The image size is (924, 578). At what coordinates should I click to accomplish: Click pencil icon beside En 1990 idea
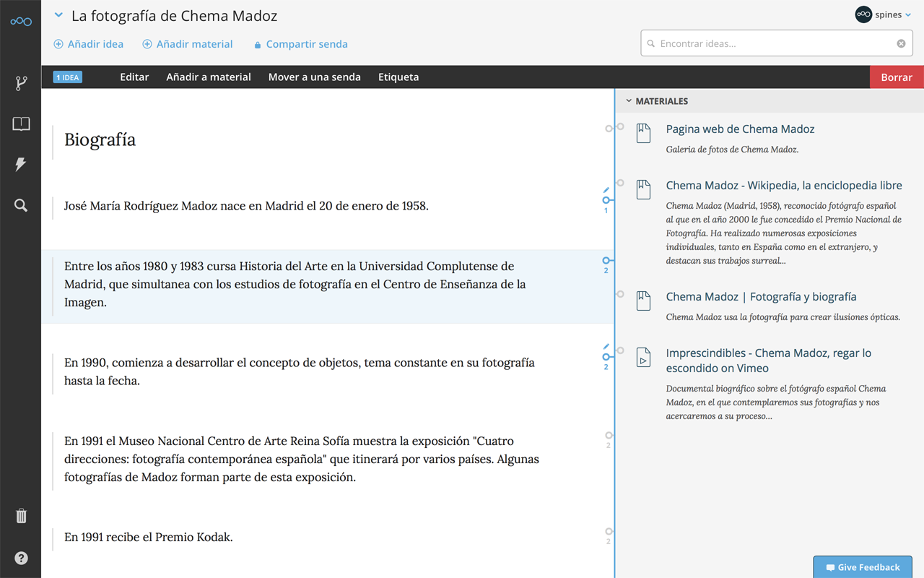[x=606, y=347]
